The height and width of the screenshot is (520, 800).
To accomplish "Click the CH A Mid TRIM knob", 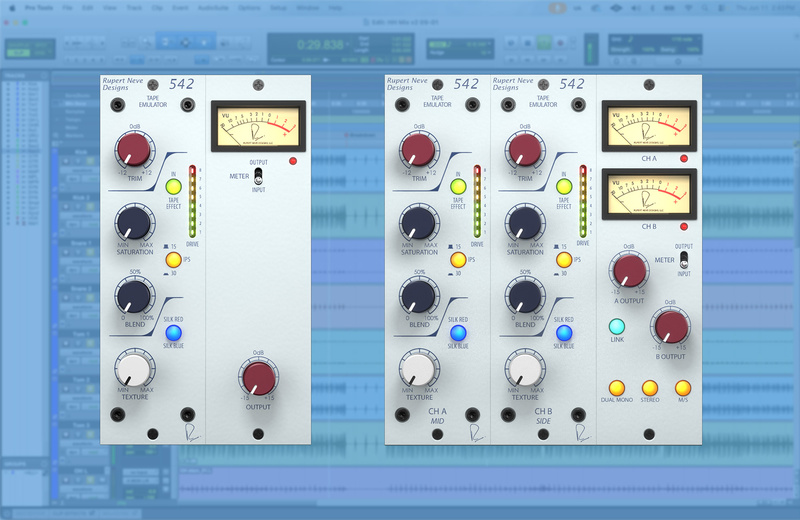I will [x=418, y=149].
